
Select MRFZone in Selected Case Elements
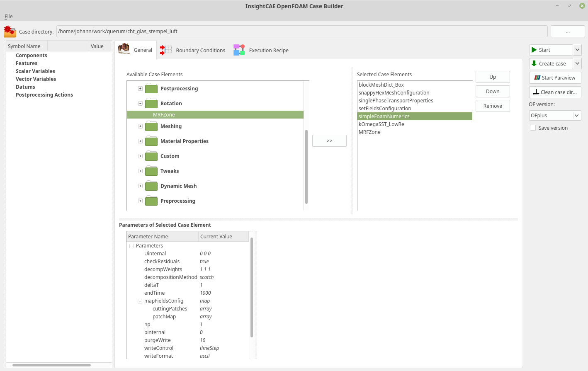click(415, 132)
